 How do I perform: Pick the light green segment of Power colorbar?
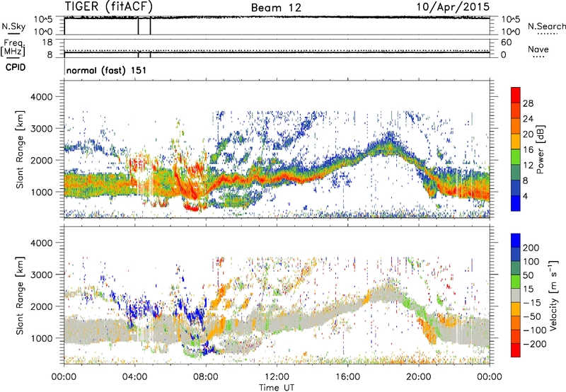[516, 156]
